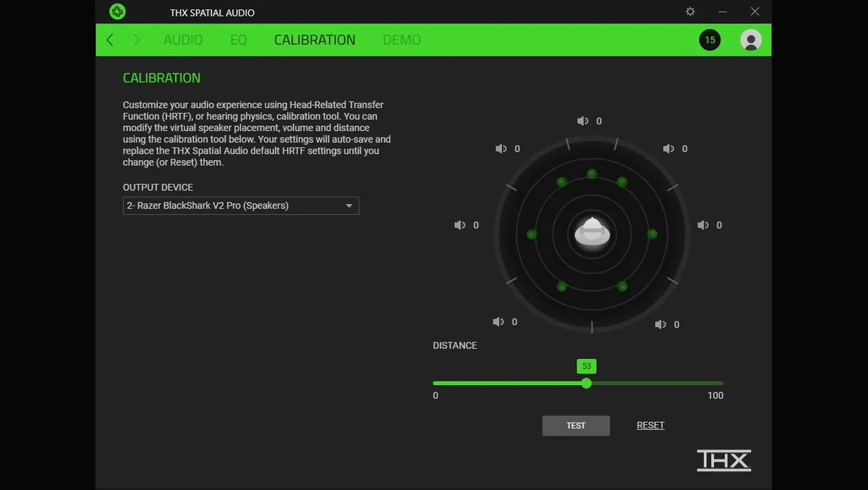868x490 pixels.
Task: Switch to the EQ tab
Action: click(239, 40)
